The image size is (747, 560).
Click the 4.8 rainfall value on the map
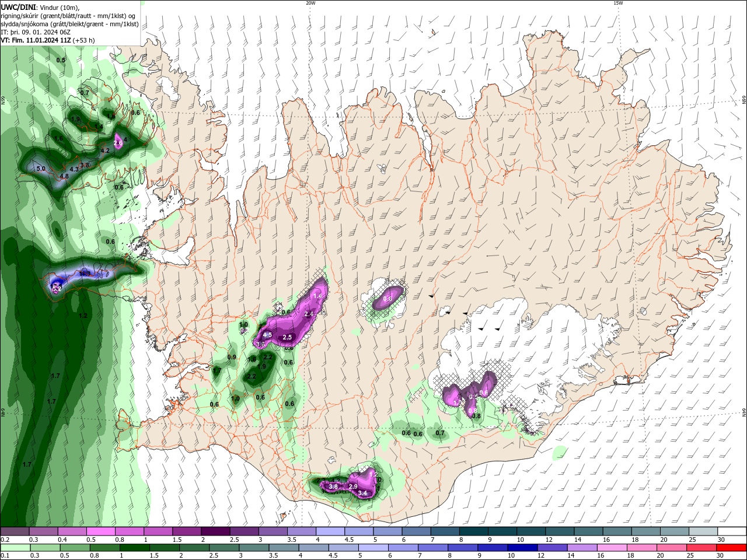pos(64,176)
